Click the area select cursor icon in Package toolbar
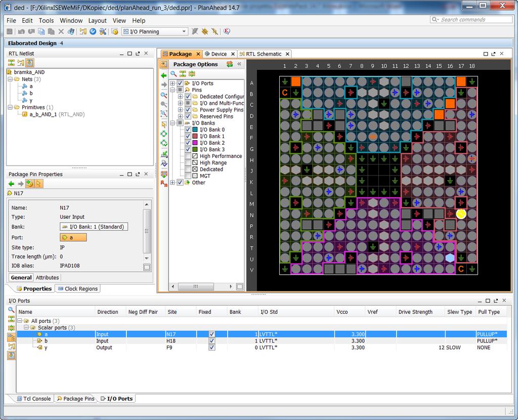This screenshot has width=518, height=420. (164, 124)
